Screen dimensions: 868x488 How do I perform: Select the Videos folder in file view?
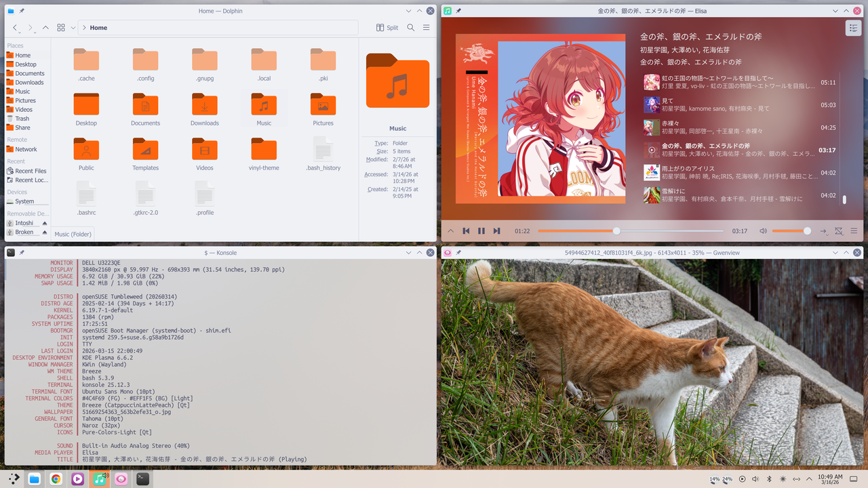point(205,155)
